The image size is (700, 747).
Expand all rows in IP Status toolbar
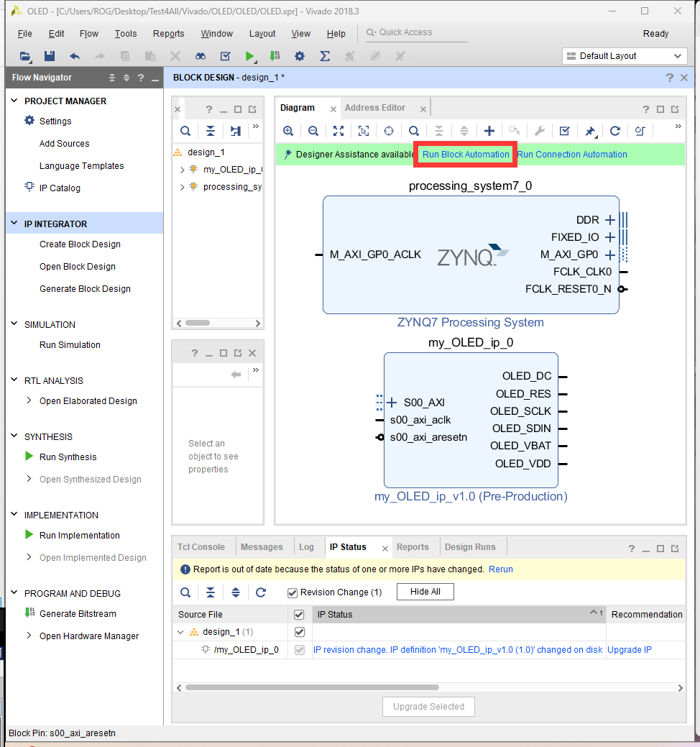[x=236, y=592]
